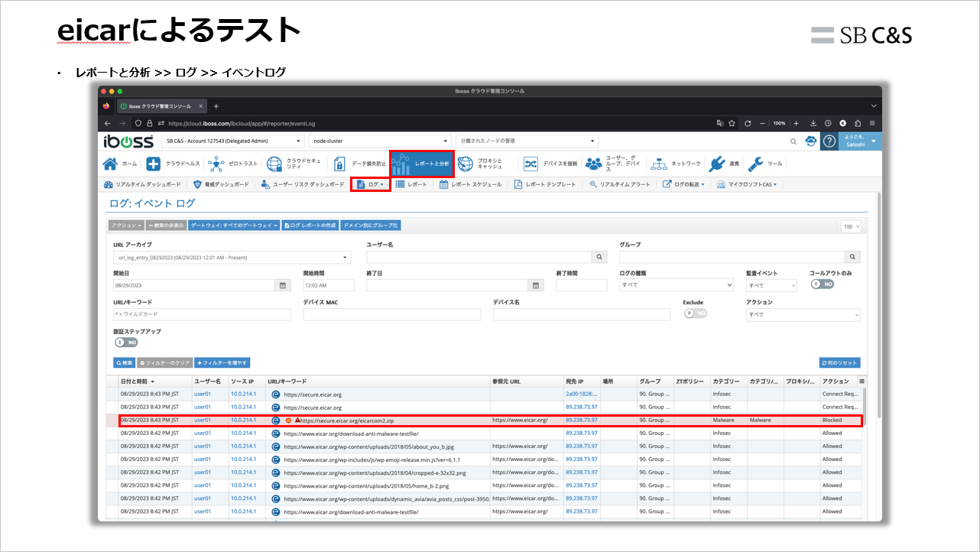The height and width of the screenshot is (552, 980).
Task: Click the iboss logo
Action: tap(128, 141)
